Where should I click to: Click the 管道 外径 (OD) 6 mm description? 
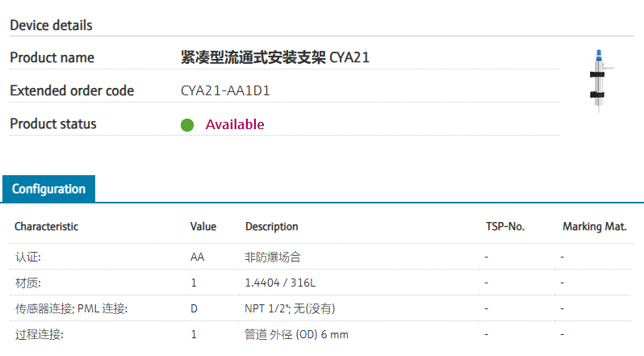pos(297,334)
